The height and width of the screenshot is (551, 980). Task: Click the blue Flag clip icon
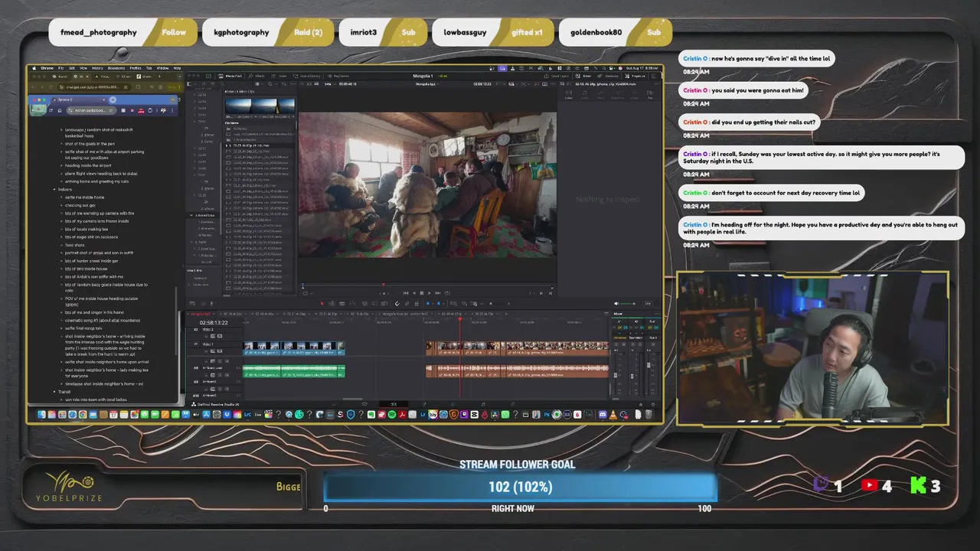[x=428, y=304]
